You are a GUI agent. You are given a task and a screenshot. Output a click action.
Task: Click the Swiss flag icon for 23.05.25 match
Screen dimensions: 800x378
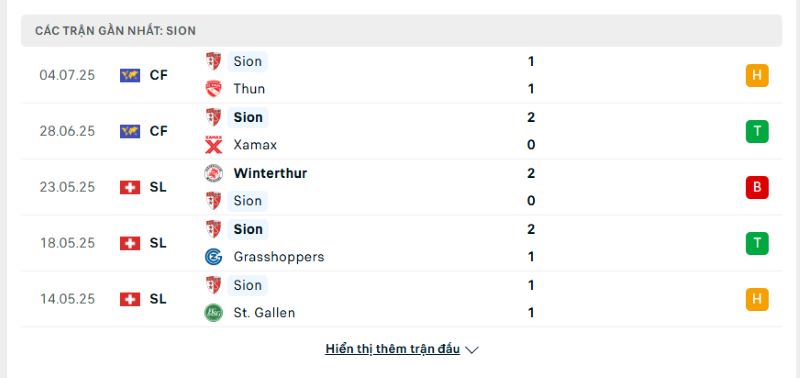pyautogui.click(x=130, y=187)
